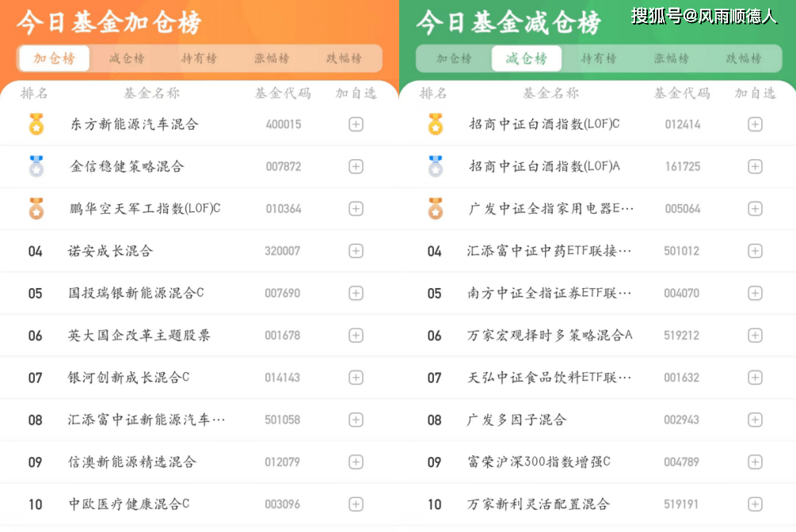Click fund code 400015
Viewport: 796px width, 532px height.
(284, 124)
